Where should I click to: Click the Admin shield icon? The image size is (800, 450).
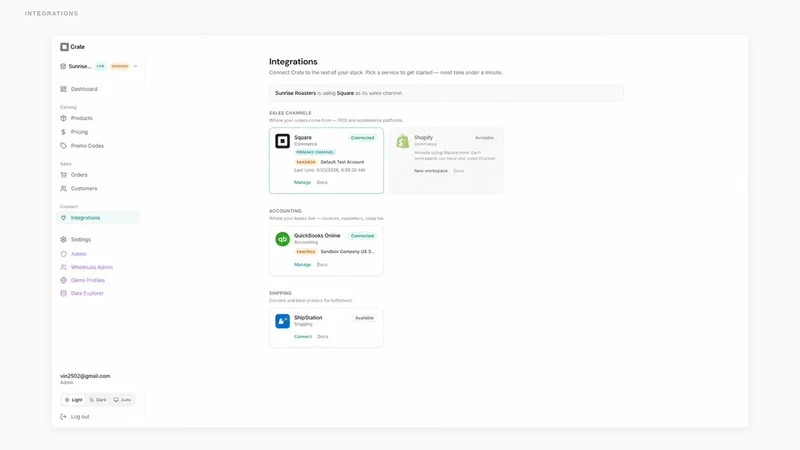tap(63, 254)
